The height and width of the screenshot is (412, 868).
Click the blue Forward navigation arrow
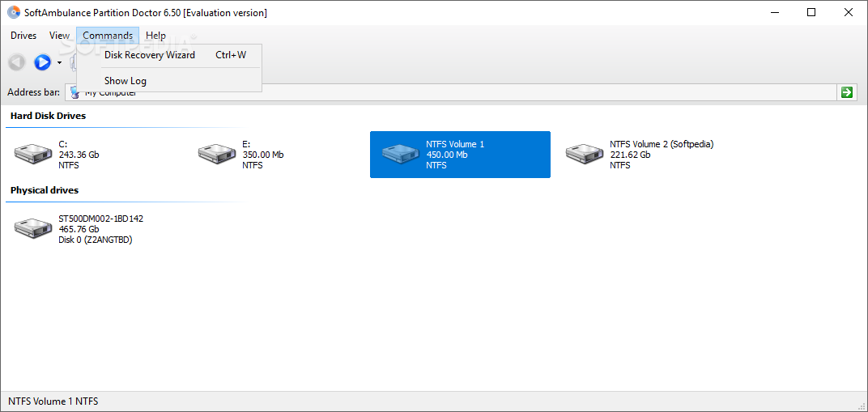(x=43, y=62)
